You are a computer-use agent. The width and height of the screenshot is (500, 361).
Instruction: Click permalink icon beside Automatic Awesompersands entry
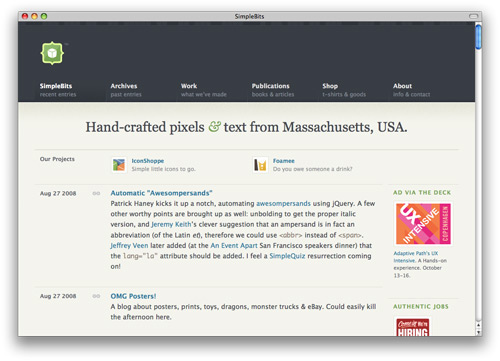click(96, 193)
